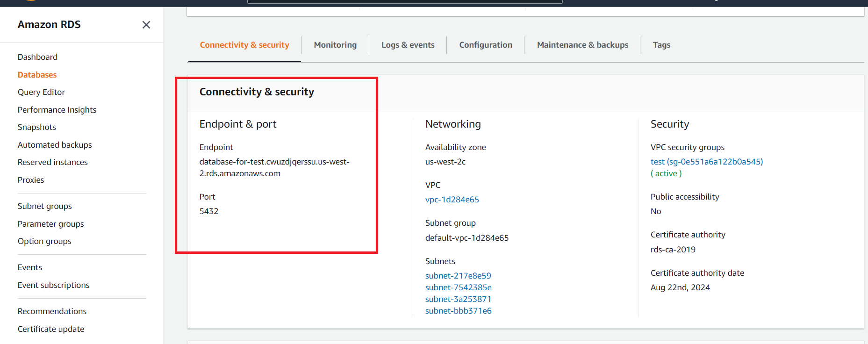This screenshot has height=344, width=868.
Task: Open Performance Insights page
Action: tap(57, 110)
